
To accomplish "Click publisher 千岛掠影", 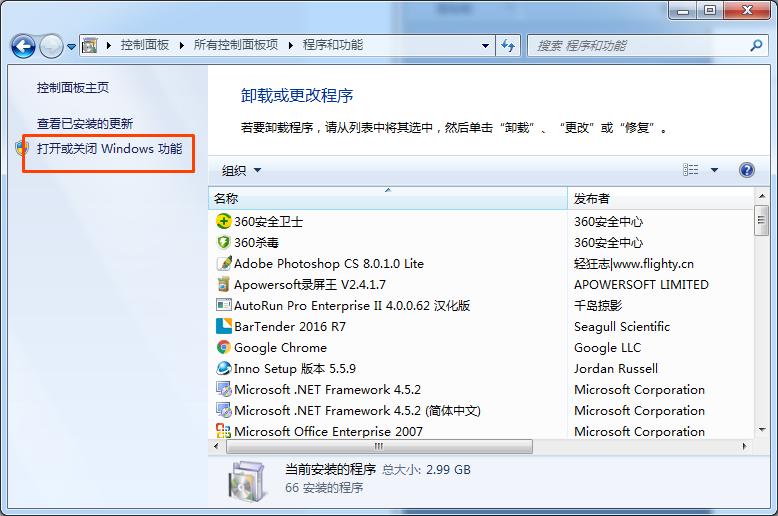I will 598,306.
